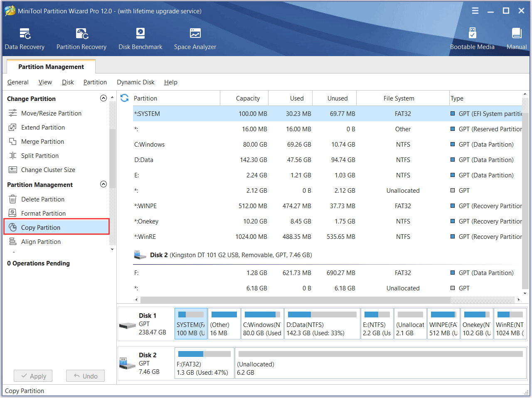Click the Apply button
Screen dimensions: 532x398
[33, 376]
